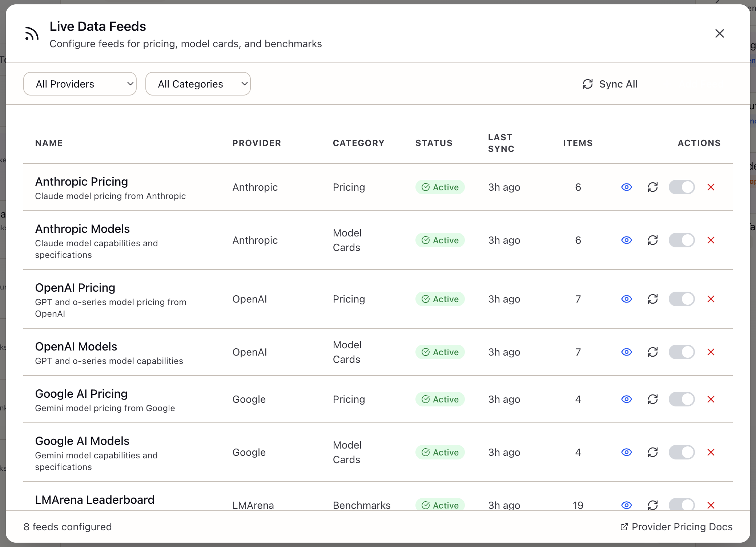Refresh the Google AI Pricing feed
The height and width of the screenshot is (547, 756).
(653, 399)
